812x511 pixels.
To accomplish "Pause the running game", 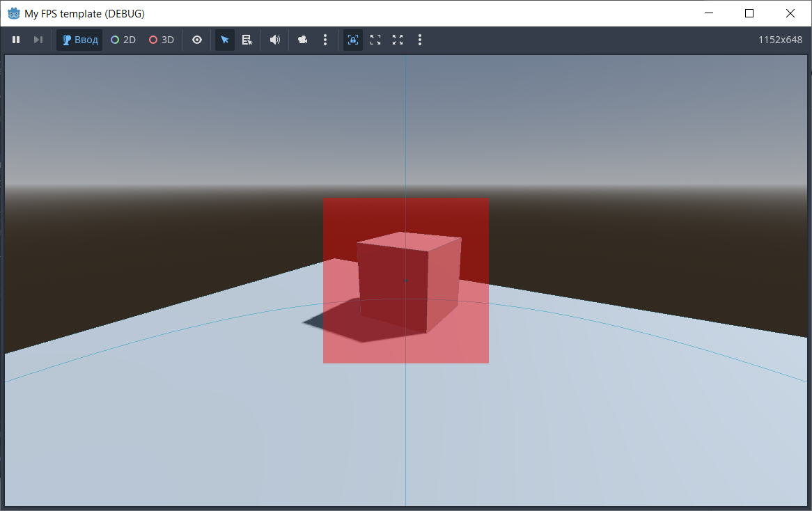I will click(x=16, y=40).
